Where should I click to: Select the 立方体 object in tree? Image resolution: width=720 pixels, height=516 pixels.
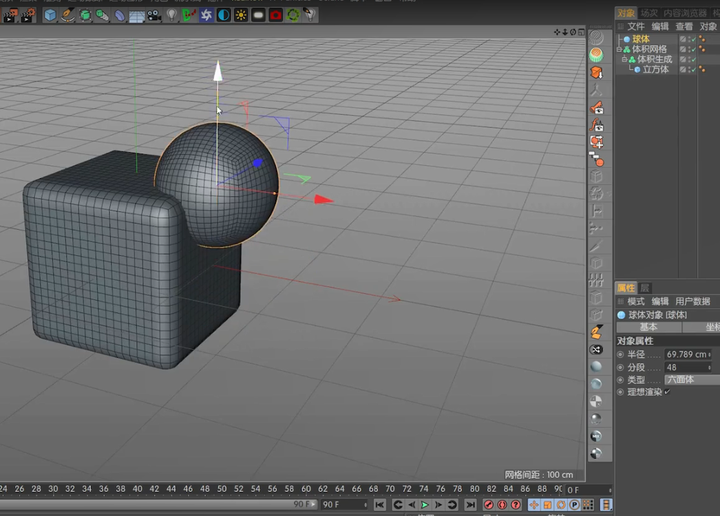coord(655,69)
